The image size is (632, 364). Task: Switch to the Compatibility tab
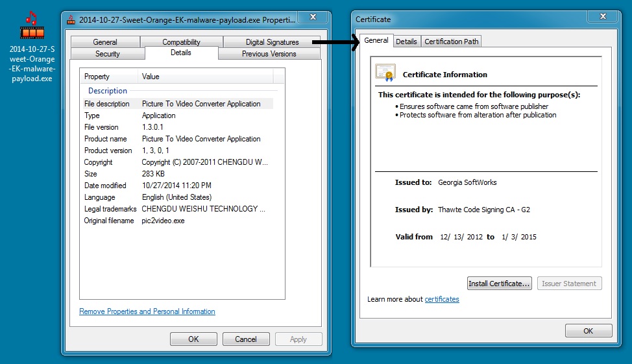pyautogui.click(x=181, y=42)
